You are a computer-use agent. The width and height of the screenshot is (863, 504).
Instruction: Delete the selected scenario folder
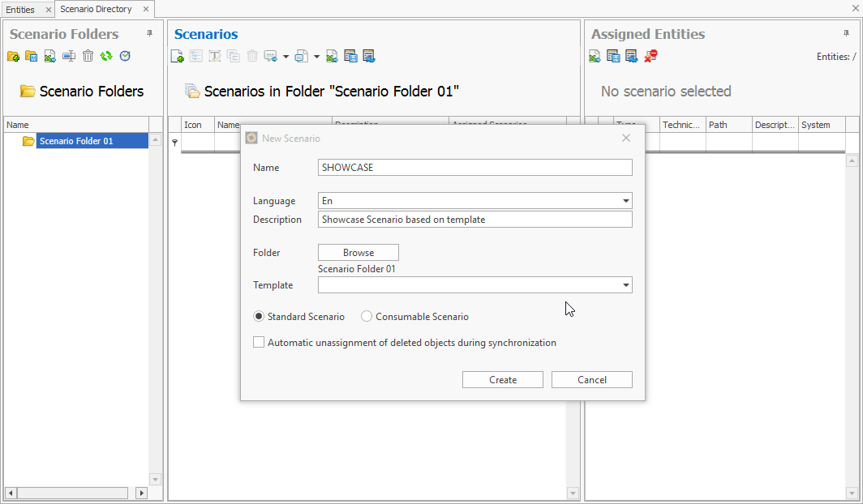88,57
